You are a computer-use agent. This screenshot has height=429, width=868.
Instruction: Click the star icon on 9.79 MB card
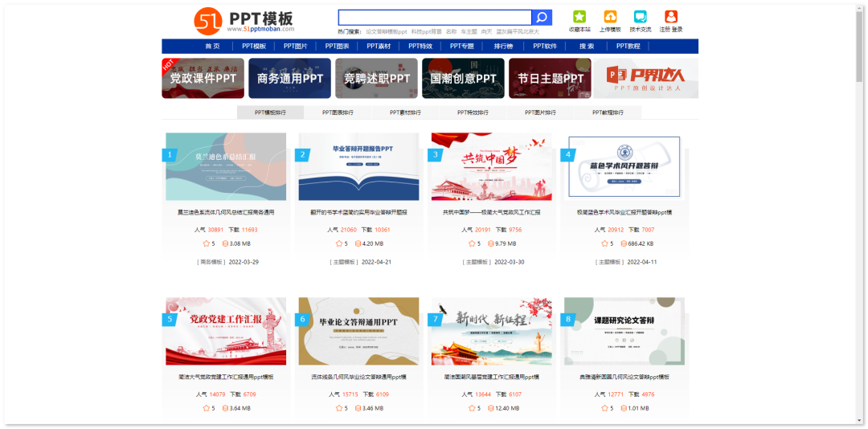472,243
